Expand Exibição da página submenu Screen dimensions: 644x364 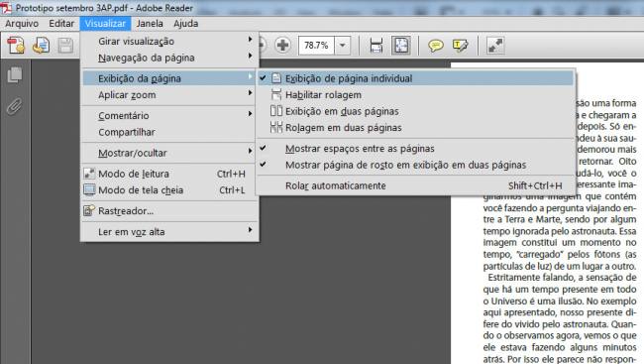169,78
